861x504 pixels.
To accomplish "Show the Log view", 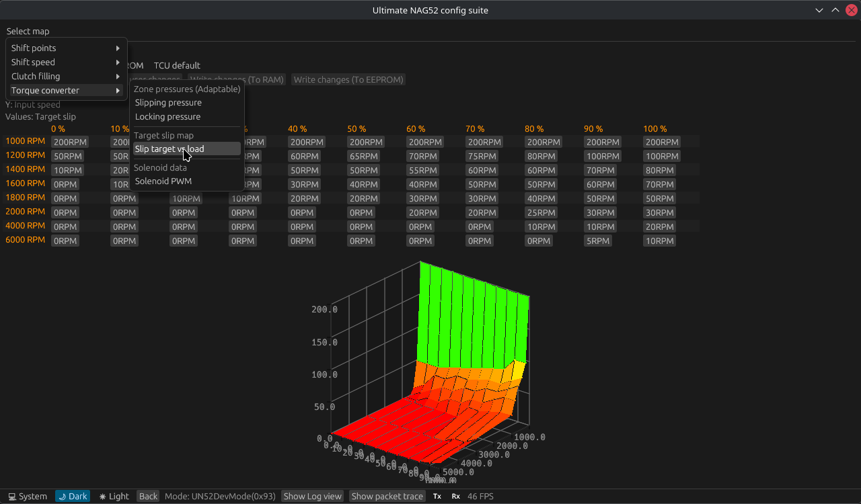I will [312, 497].
